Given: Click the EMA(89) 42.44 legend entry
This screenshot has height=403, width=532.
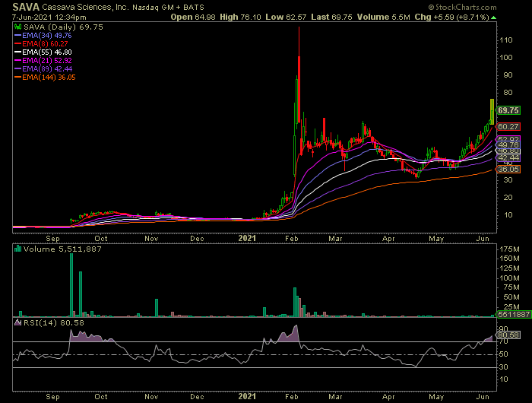Looking at the screenshot, I should click(43, 69).
